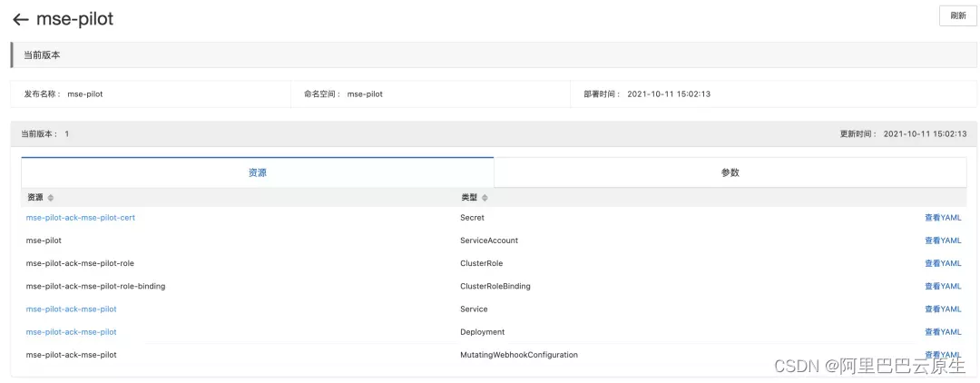Click the mse-pilot ServiceAccount resource name
This screenshot has width=980, height=383.
tap(44, 241)
